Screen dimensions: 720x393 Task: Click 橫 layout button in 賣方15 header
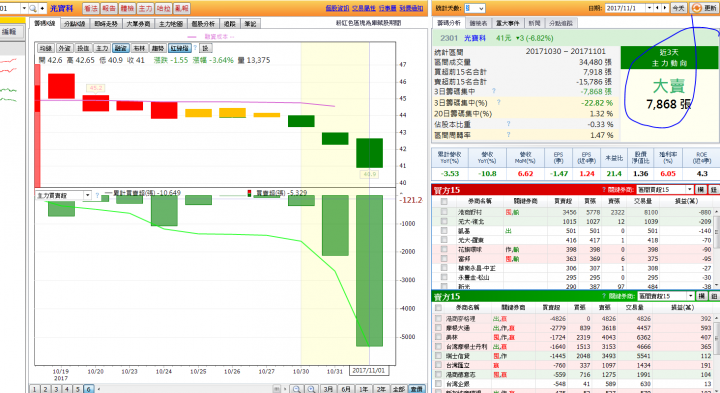[x=702, y=296]
